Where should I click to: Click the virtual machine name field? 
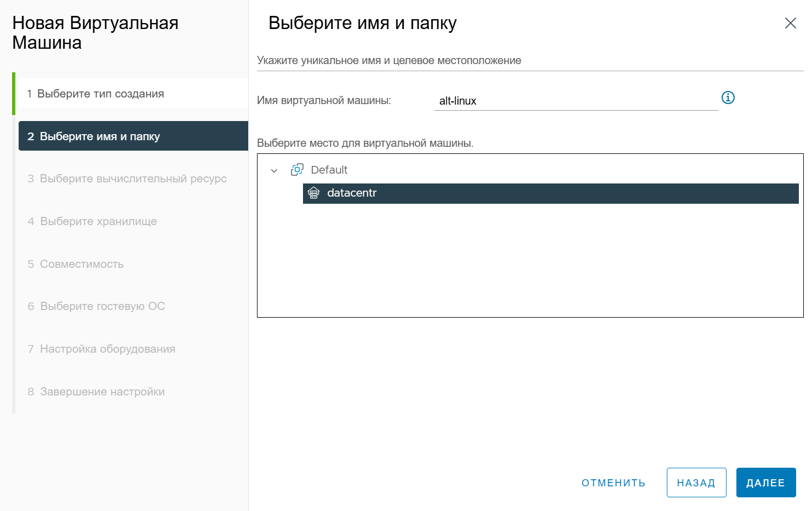click(576, 101)
